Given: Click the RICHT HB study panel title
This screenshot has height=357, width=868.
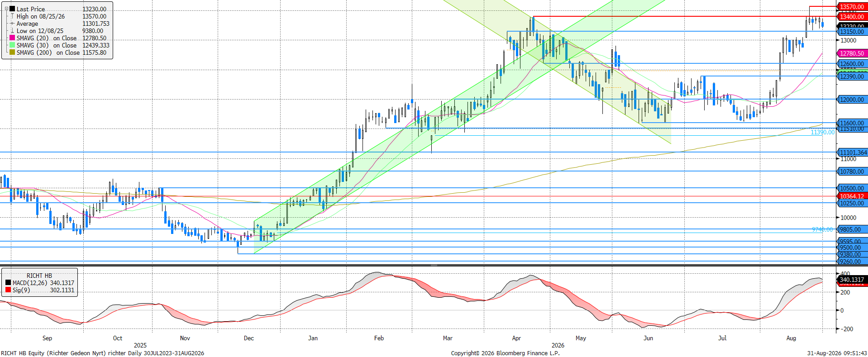Looking at the screenshot, I should 39,276.
